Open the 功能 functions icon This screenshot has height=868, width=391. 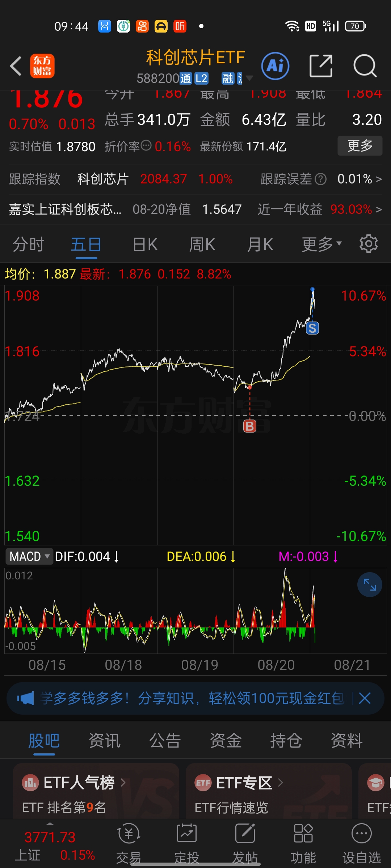(303, 834)
